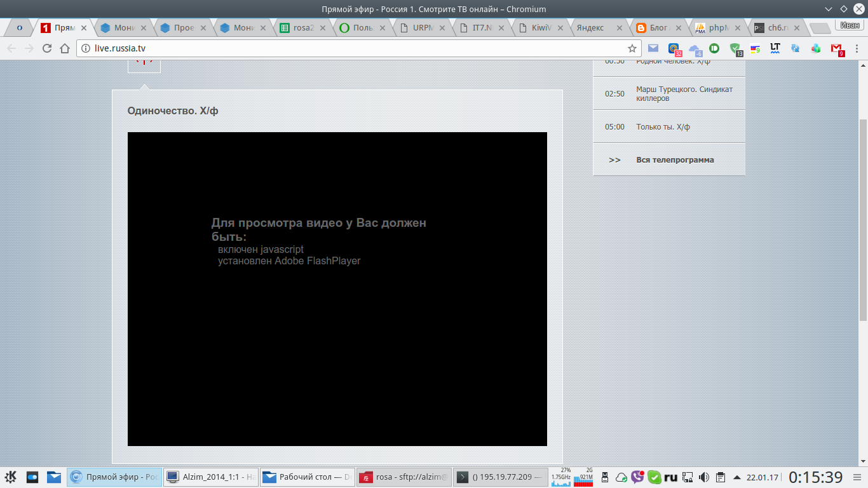Switch to the phpM tab
Viewport: 868px width, 488px height.
(x=718, y=28)
